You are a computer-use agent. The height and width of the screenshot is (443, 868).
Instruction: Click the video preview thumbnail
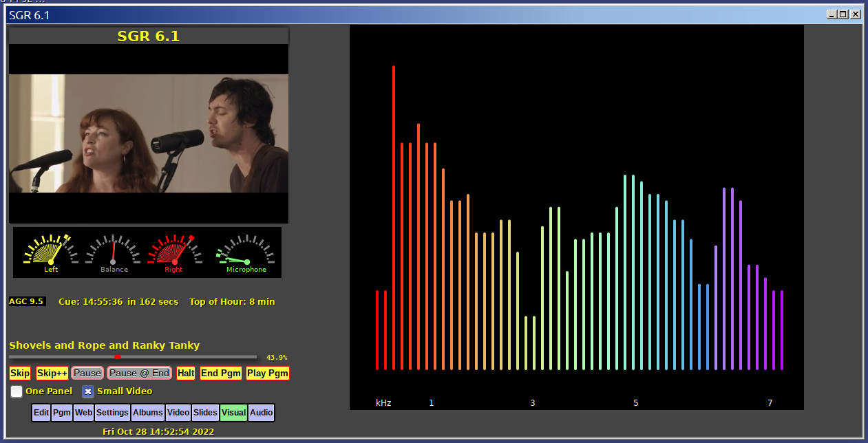(149, 133)
